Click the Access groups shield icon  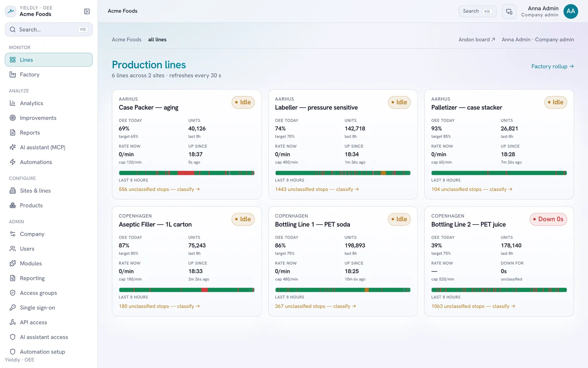[12, 293]
